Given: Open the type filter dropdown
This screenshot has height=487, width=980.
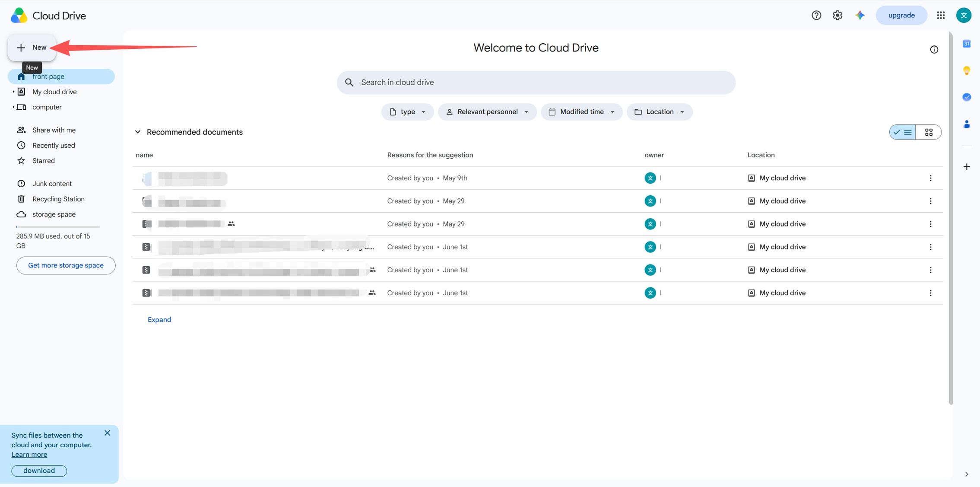Looking at the screenshot, I should tap(407, 112).
